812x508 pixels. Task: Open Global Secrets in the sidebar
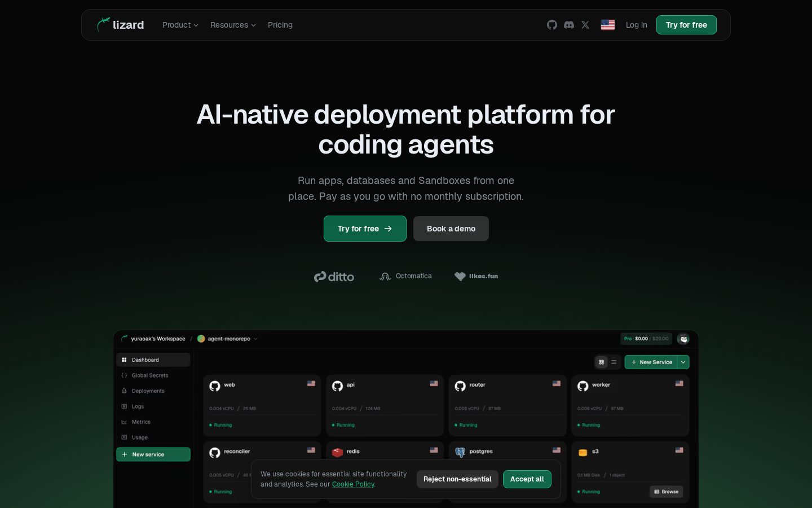pyautogui.click(x=153, y=375)
